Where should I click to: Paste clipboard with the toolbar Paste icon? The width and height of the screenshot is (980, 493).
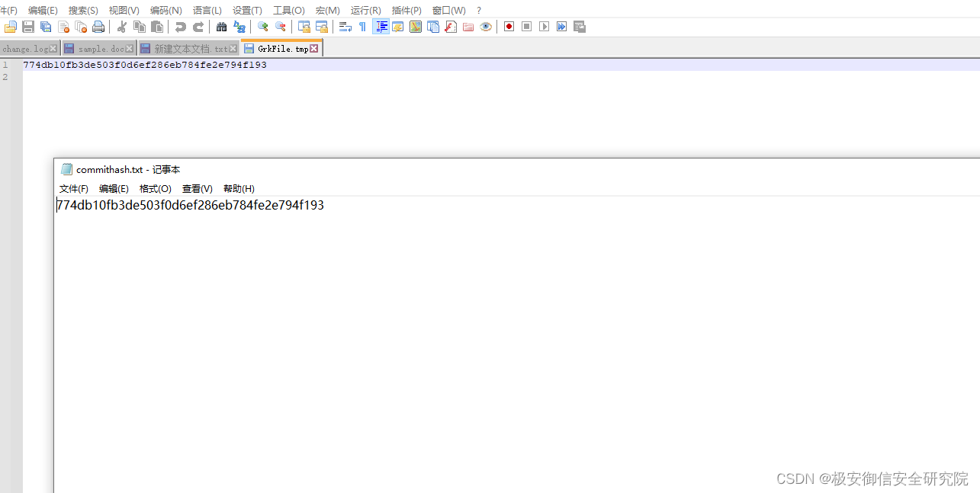[x=157, y=27]
